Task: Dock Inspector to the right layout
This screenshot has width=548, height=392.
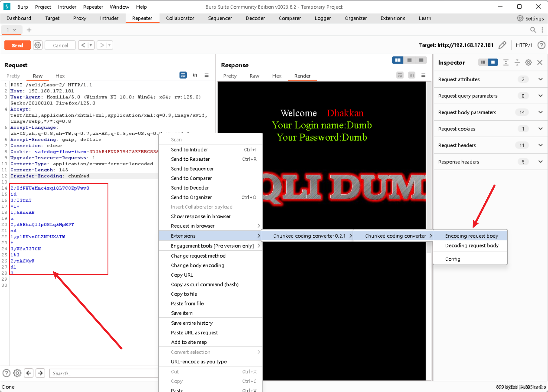Action: coord(493,62)
